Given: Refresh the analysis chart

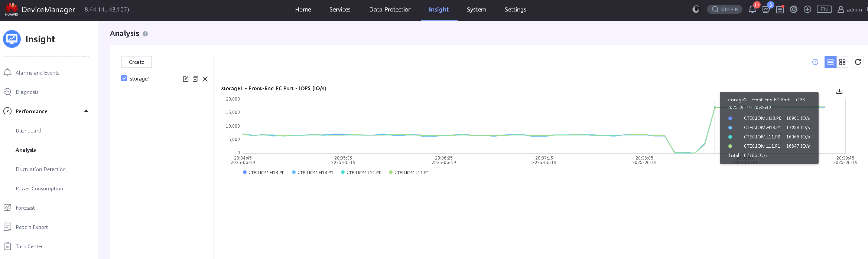Looking at the screenshot, I should tap(858, 62).
